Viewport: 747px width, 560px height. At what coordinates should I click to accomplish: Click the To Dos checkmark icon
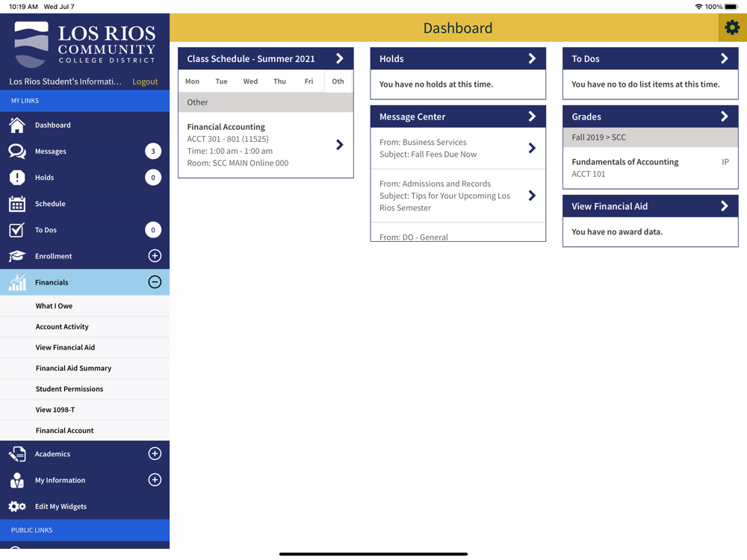(16, 229)
